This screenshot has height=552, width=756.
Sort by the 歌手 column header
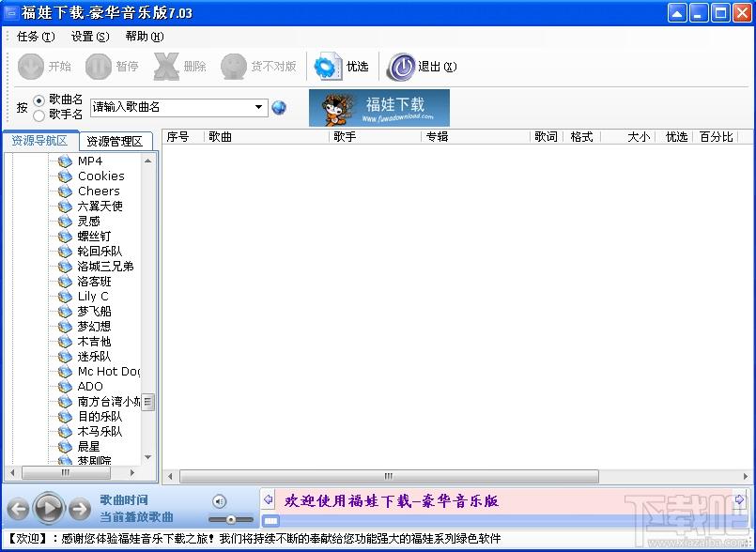[x=376, y=137]
